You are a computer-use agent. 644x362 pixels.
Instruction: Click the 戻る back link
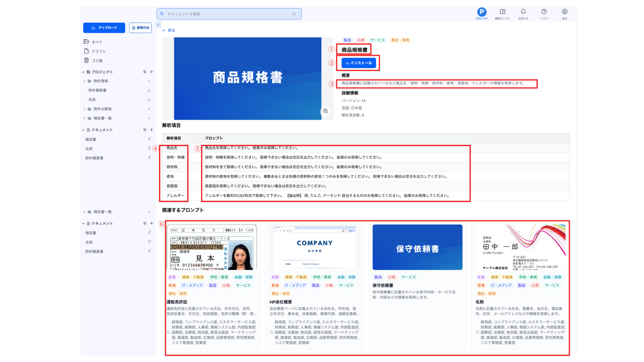point(169,30)
